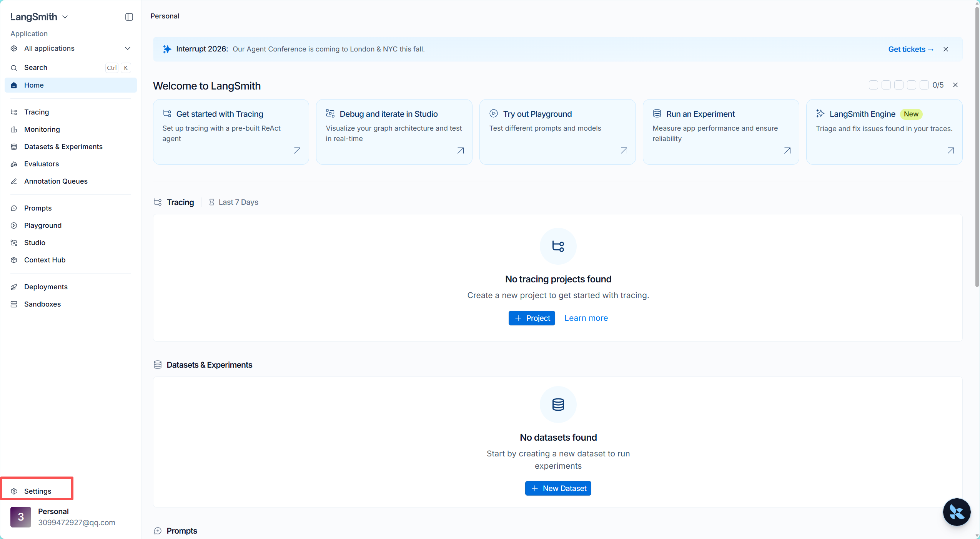Go to Tracing in the sidebar
This screenshot has width=980, height=539.
tap(71, 112)
